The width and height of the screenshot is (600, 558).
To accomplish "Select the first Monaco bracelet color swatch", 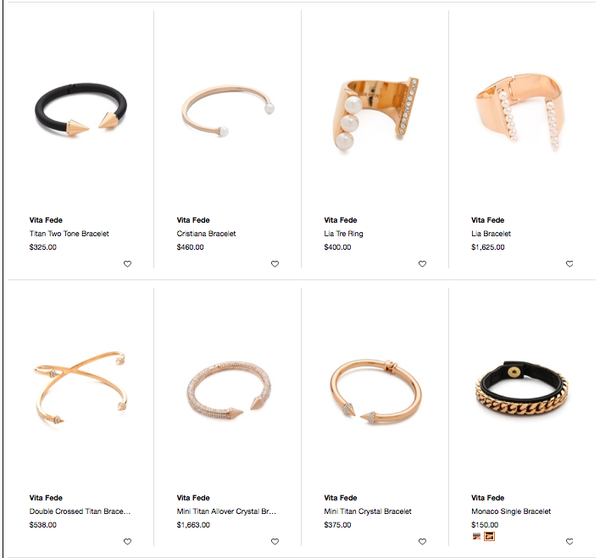I will (x=476, y=536).
